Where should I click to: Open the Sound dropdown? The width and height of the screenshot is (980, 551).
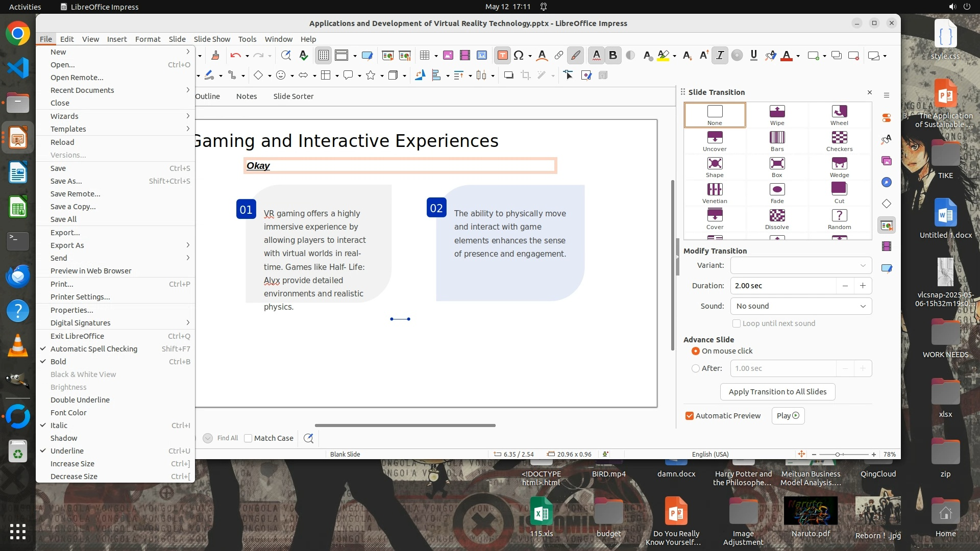pos(800,306)
